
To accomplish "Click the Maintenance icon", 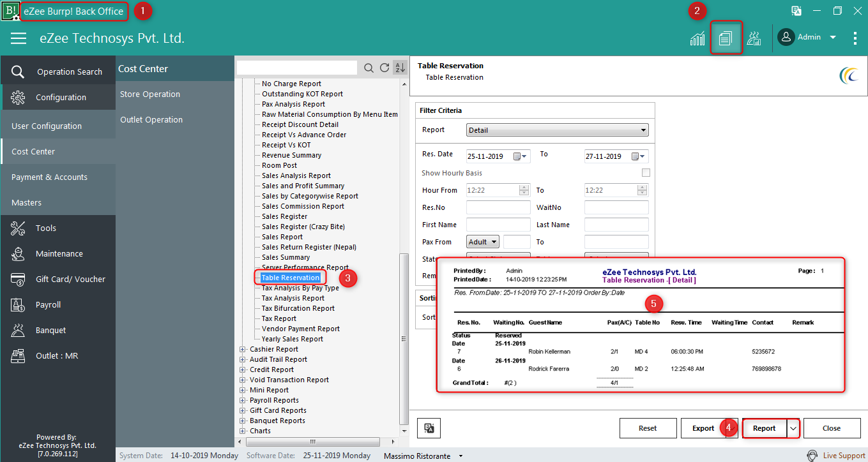I will coord(18,253).
